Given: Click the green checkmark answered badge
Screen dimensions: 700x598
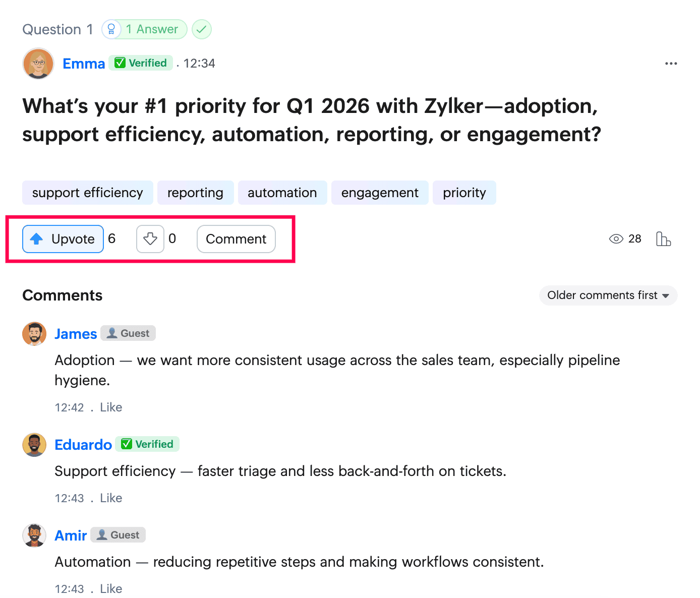Looking at the screenshot, I should pos(202,29).
